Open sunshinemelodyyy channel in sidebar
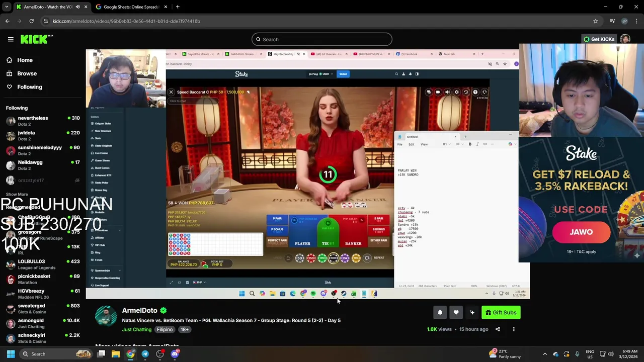 click(x=42, y=150)
